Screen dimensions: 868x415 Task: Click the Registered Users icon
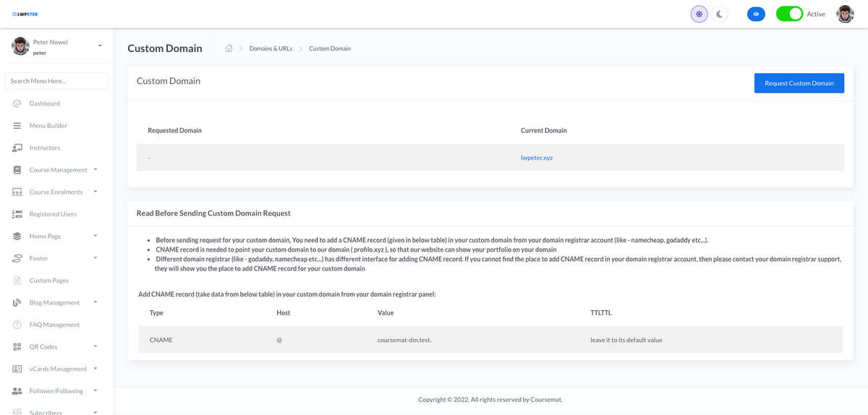click(17, 214)
